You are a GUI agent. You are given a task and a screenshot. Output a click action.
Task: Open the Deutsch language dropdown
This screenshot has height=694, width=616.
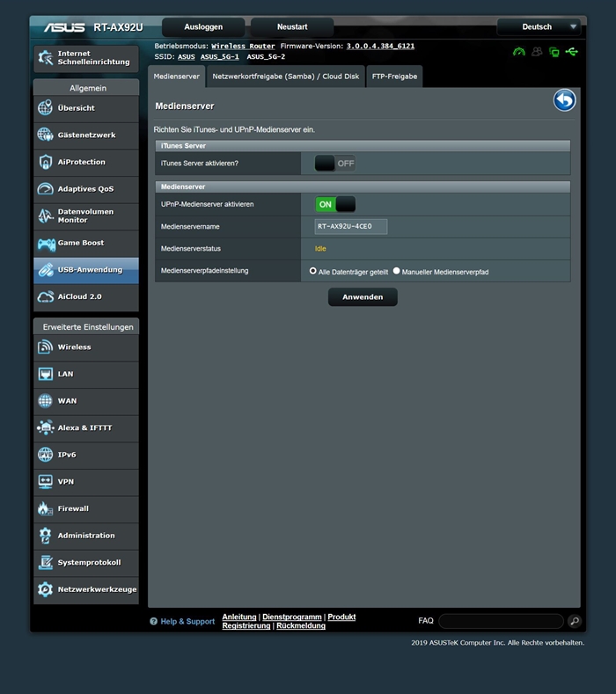click(539, 27)
